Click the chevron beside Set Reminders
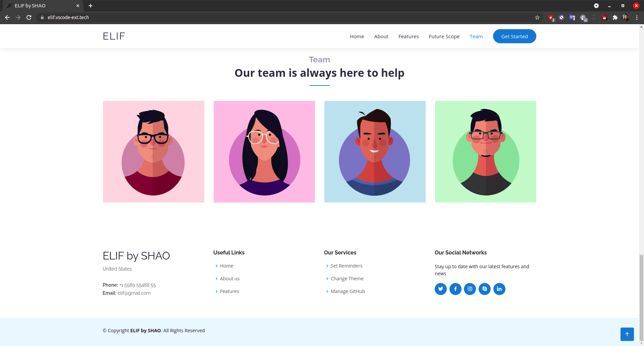The width and height of the screenshot is (644, 346). pos(327,266)
